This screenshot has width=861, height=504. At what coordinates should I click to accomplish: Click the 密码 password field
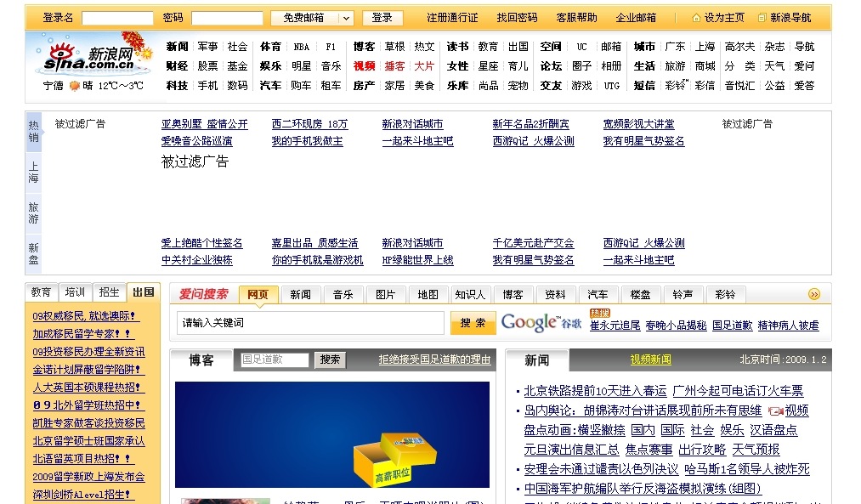(227, 18)
